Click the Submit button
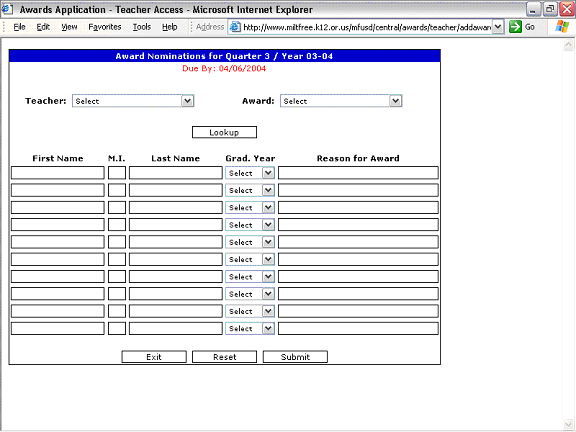Screen dimensions: 576x432 (295, 357)
